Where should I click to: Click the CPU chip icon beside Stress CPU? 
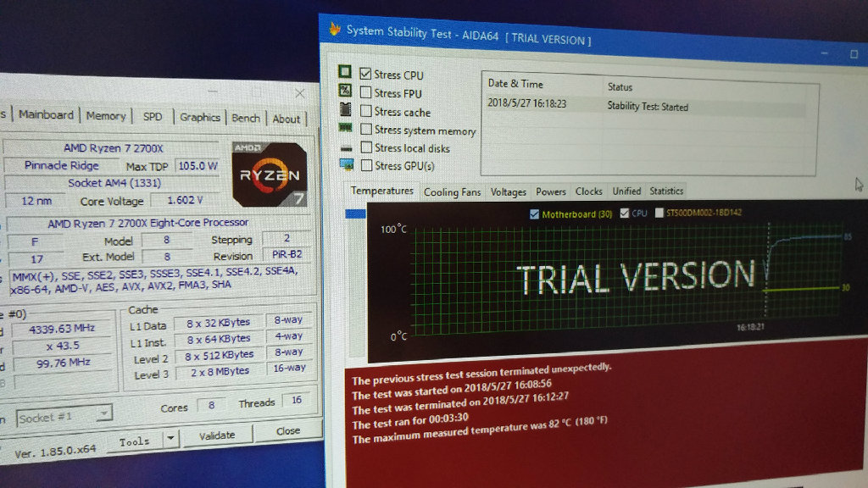click(345, 71)
